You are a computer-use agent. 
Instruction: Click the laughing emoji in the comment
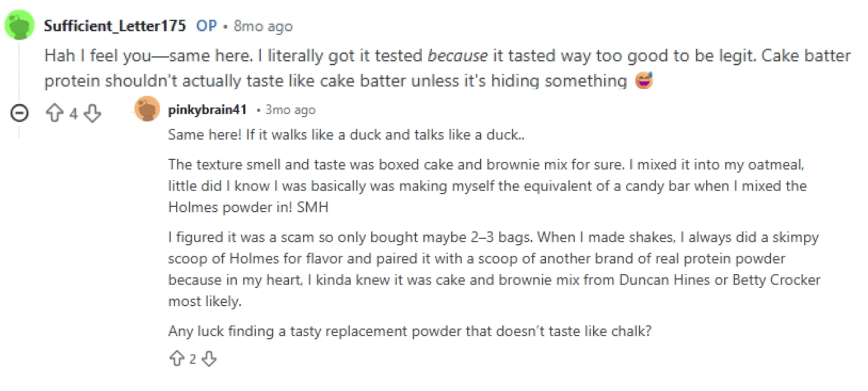[644, 81]
